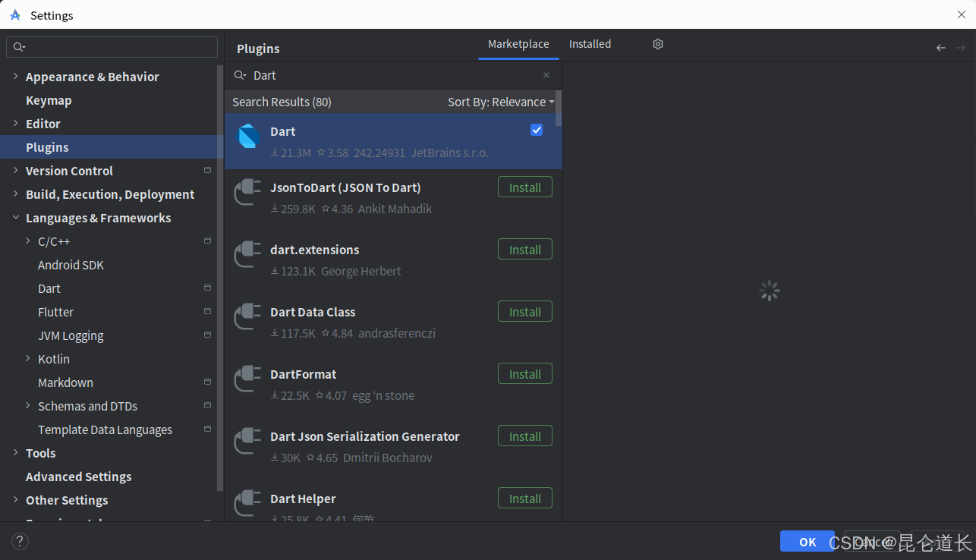Collapse Languages & Frameworks node

point(15,218)
